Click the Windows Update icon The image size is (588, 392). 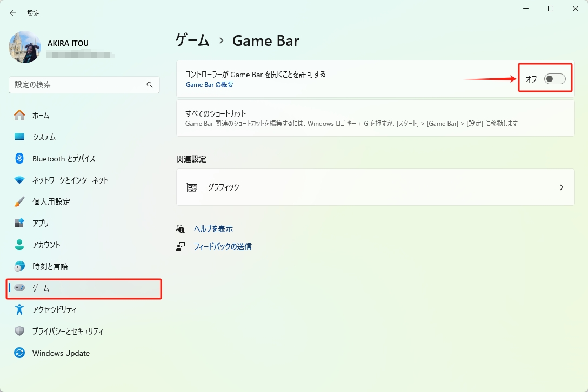[19, 353]
